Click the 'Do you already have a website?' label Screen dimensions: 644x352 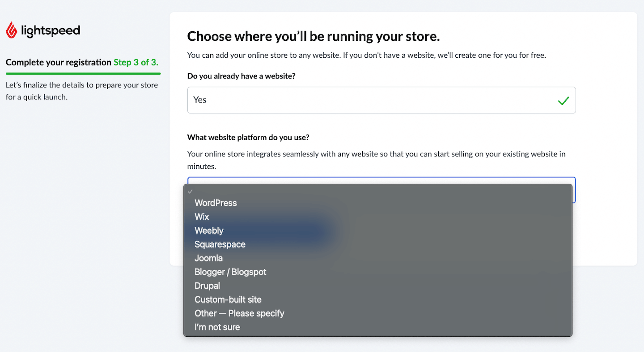point(241,76)
